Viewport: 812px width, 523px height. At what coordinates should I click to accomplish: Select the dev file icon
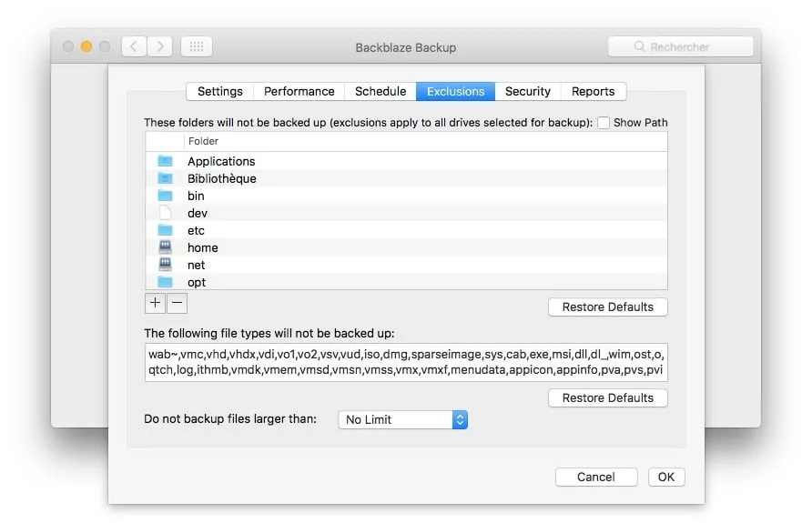tap(165, 213)
